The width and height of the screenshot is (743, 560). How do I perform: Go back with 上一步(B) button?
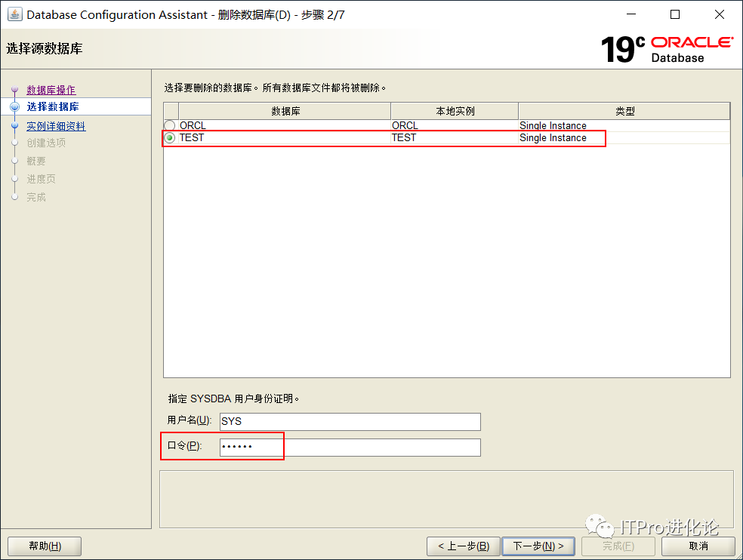point(464,546)
